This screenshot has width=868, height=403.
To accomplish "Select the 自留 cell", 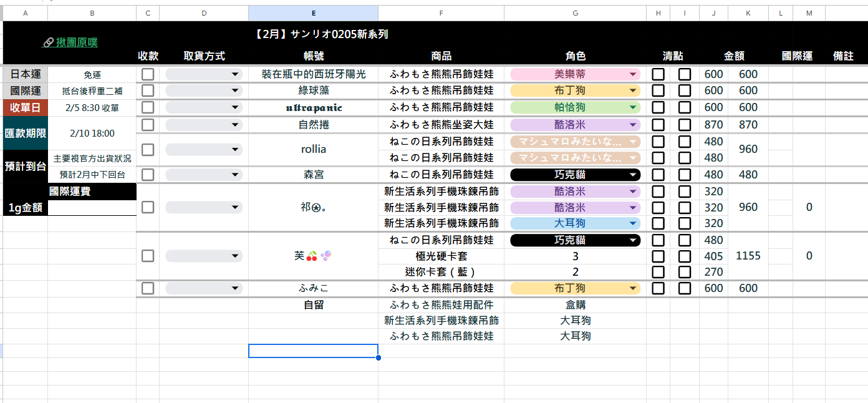I will point(313,305).
